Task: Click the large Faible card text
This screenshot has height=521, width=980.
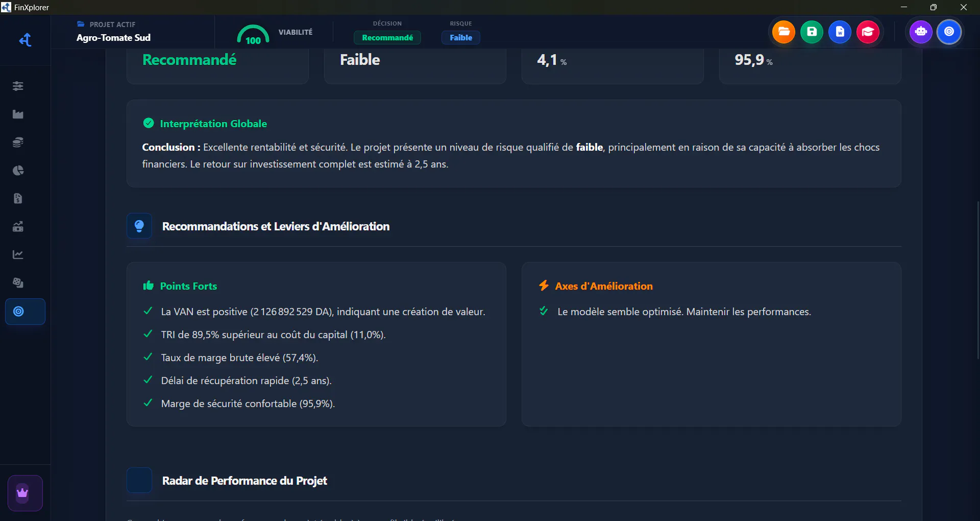Action: 360,60
